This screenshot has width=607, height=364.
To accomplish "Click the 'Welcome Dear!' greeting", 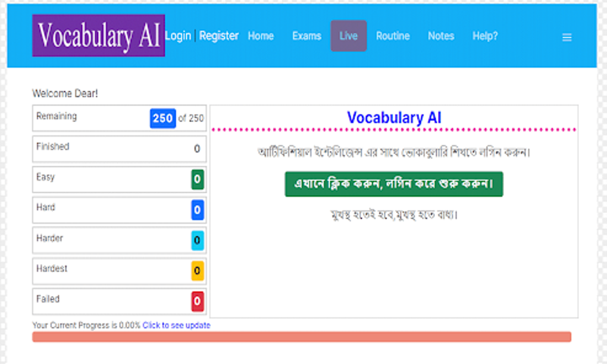I will pos(65,93).
